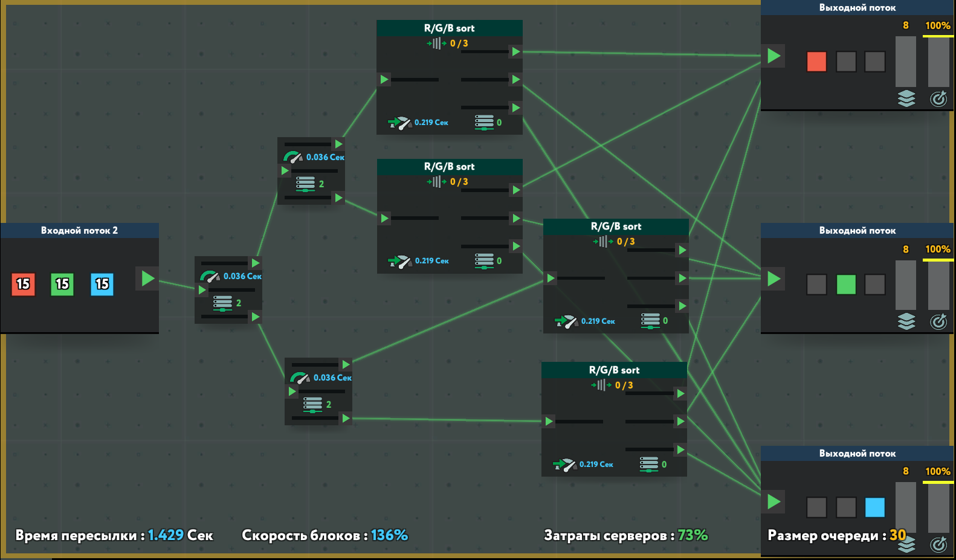Click the middle output port of the third-from-top R/G/B sort
956x560 pixels.
pos(682,278)
